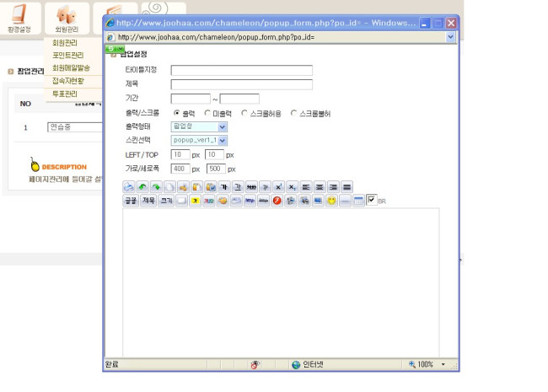Click the green S toolbar button

point(115,49)
